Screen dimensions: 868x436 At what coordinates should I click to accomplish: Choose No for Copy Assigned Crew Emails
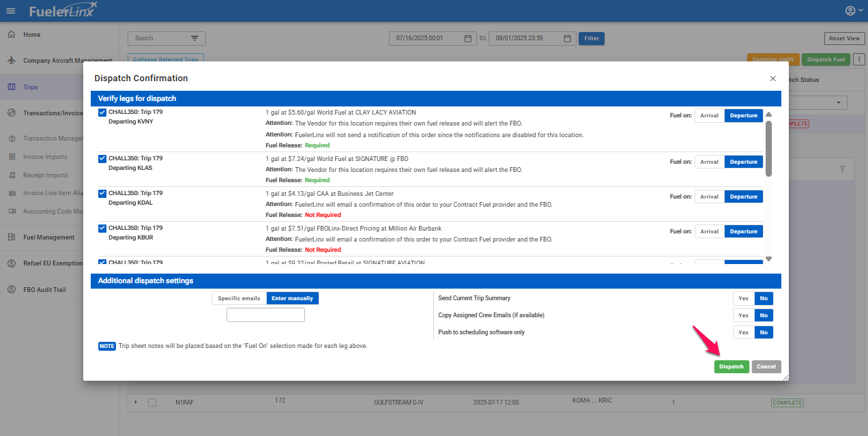764,315
